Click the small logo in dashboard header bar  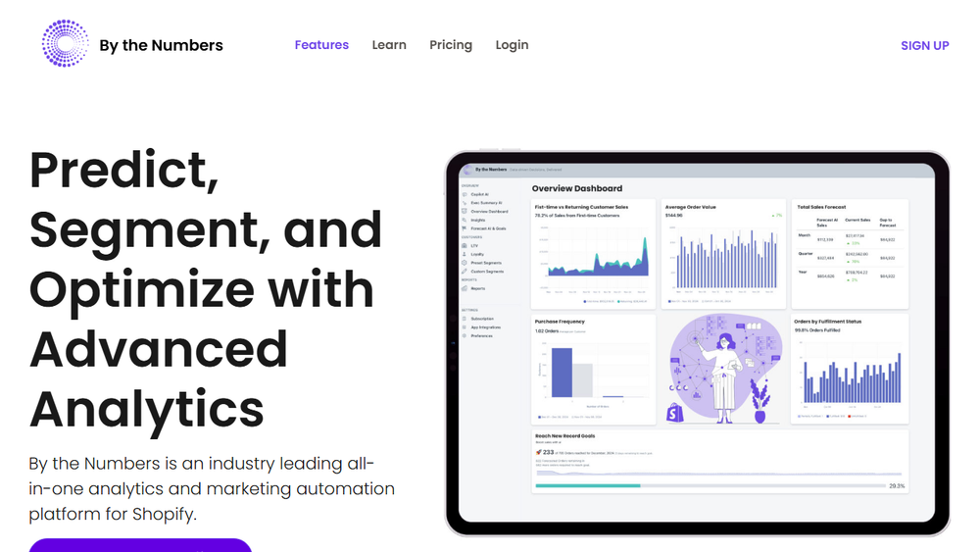[x=468, y=170]
